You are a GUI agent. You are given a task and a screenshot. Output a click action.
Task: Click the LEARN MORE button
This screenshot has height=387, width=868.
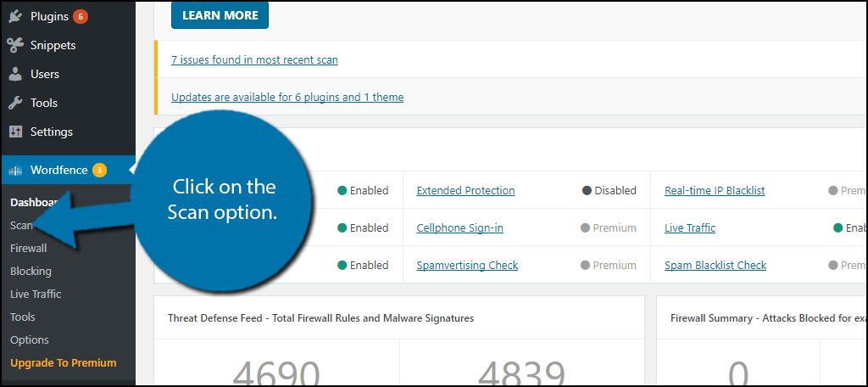click(x=220, y=15)
